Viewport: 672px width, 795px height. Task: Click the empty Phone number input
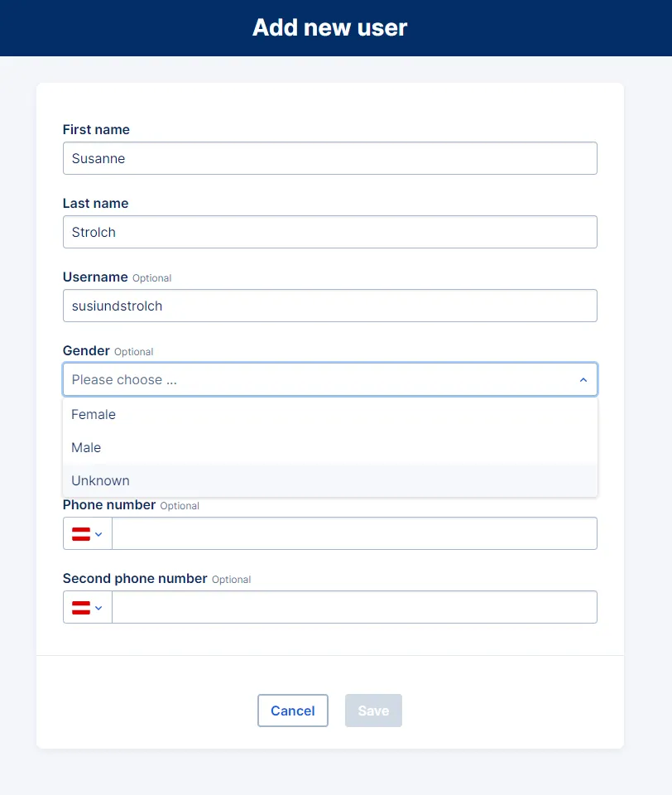pyautogui.click(x=356, y=533)
